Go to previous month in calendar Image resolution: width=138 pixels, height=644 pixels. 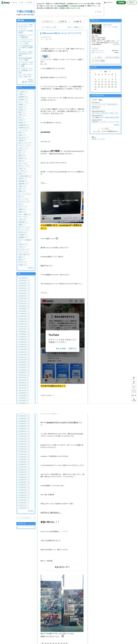pos(101,72)
